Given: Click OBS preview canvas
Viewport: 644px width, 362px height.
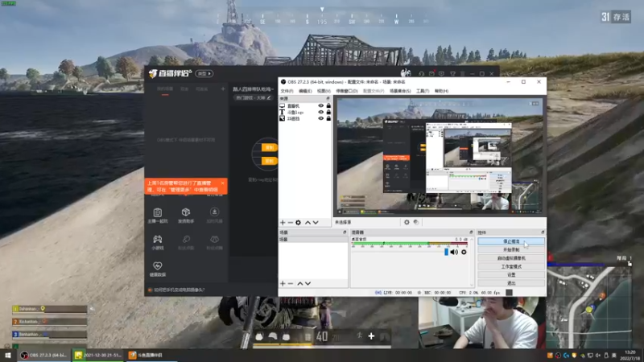Looking at the screenshot, I should (440, 156).
